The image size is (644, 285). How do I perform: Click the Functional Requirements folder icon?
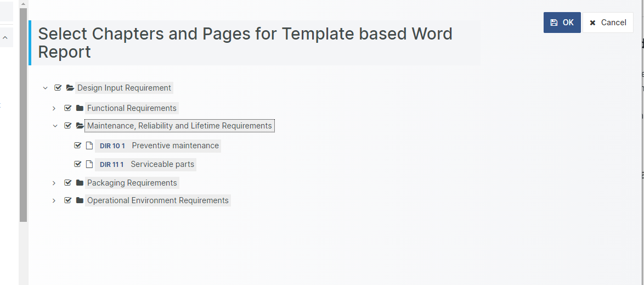[80, 108]
